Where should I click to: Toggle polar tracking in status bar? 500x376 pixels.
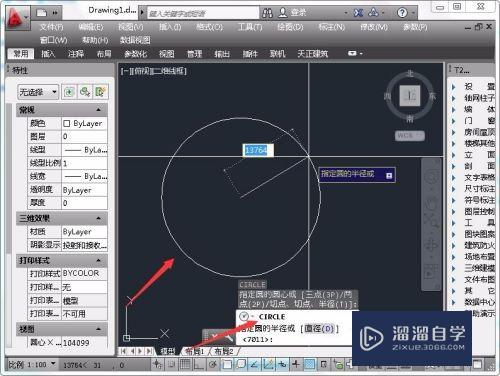click(213, 364)
